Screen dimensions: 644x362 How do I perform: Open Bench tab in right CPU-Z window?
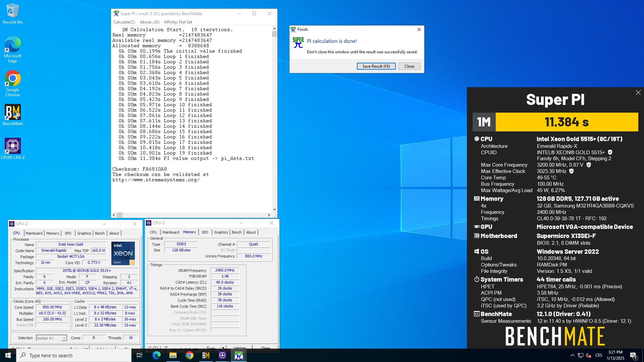(237, 232)
